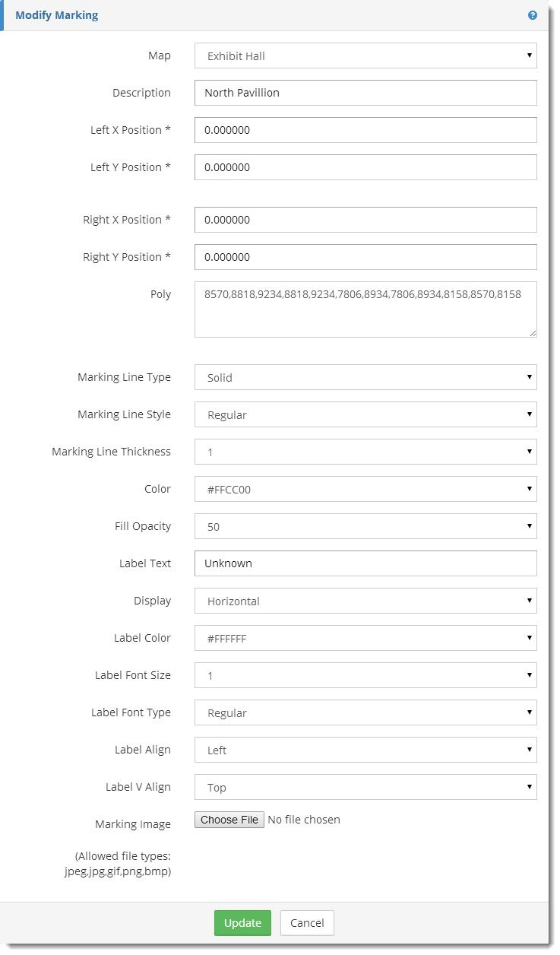Click the Right X Position field

365,220
